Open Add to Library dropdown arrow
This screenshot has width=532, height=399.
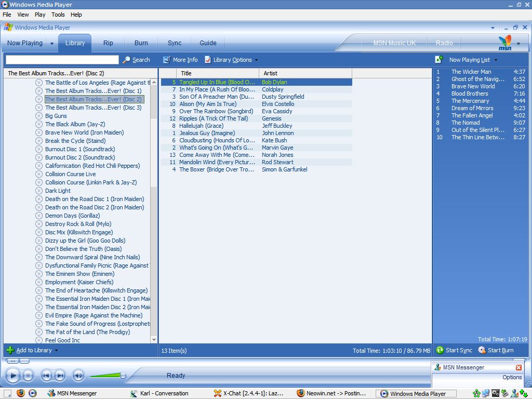[56, 351]
